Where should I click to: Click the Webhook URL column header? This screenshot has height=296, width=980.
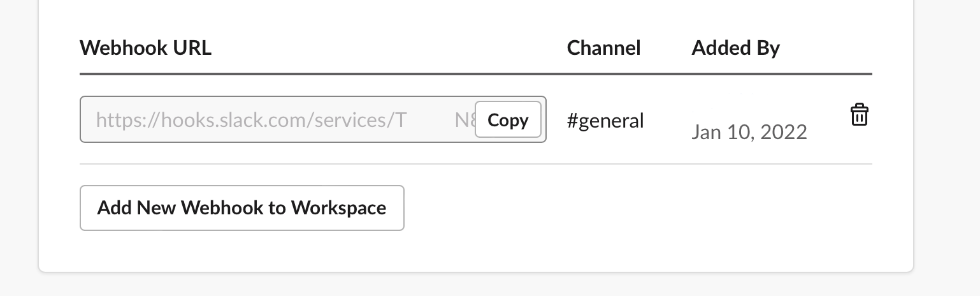click(x=145, y=48)
